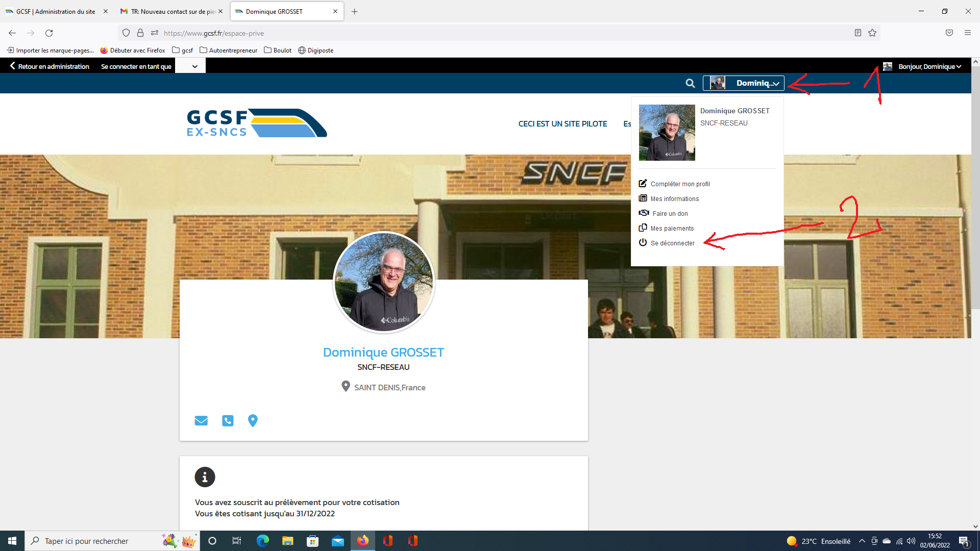Select 'Mes informations' menu entry

[x=674, y=198]
